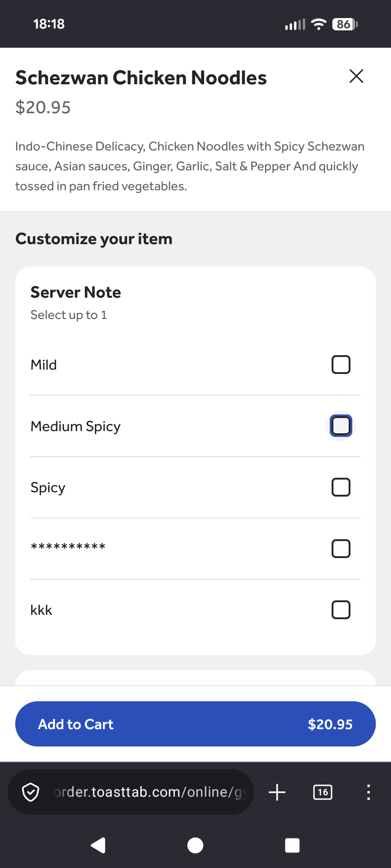Open the tab switcher showing 16 tabs
The width and height of the screenshot is (391, 868).
click(x=323, y=792)
